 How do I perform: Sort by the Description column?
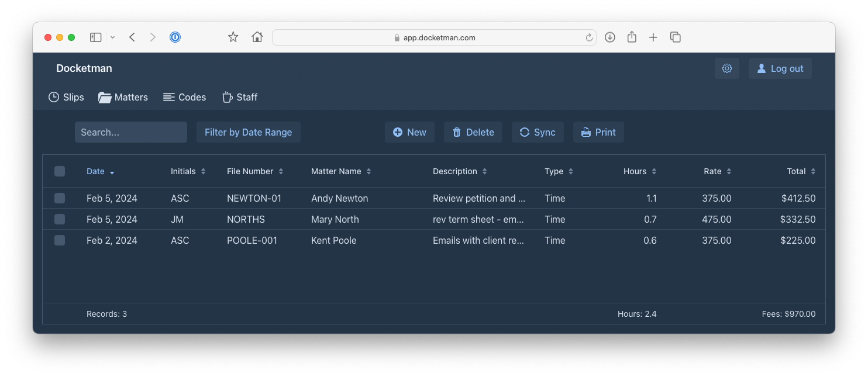(x=460, y=171)
